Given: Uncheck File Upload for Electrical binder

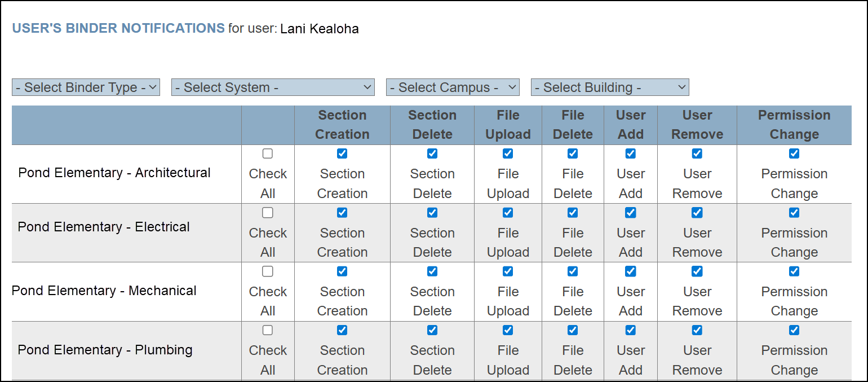Looking at the screenshot, I should point(508,213).
